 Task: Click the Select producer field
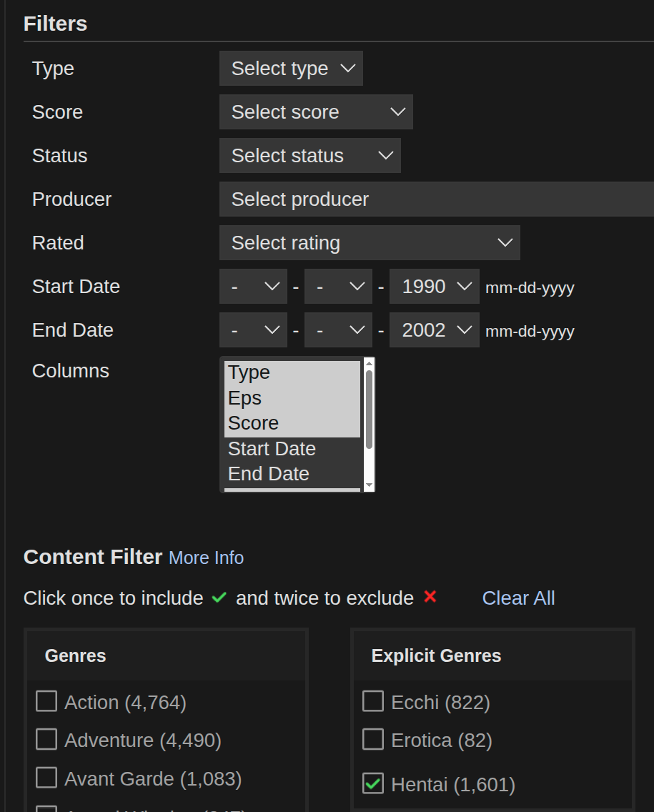click(x=437, y=199)
